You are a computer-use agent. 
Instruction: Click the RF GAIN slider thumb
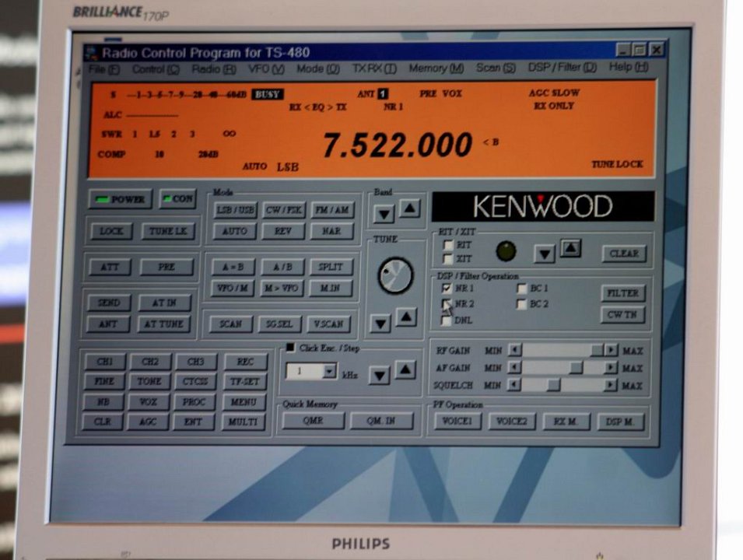597,350
